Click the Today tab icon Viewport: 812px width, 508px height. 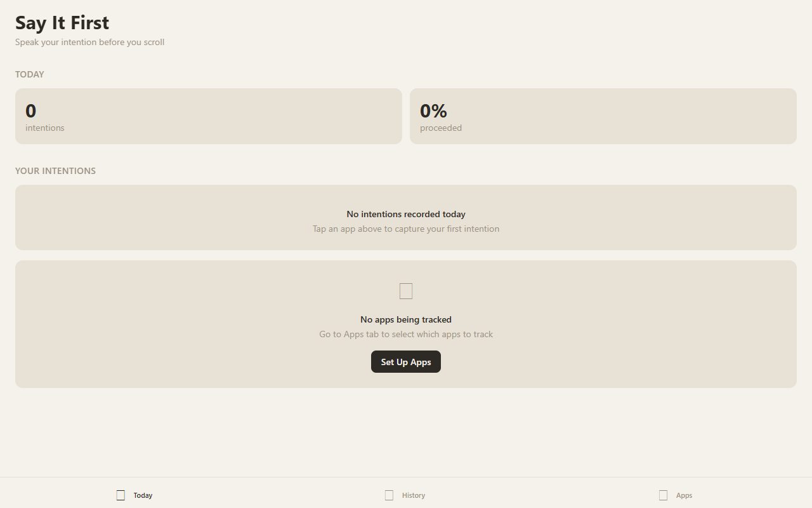121,495
